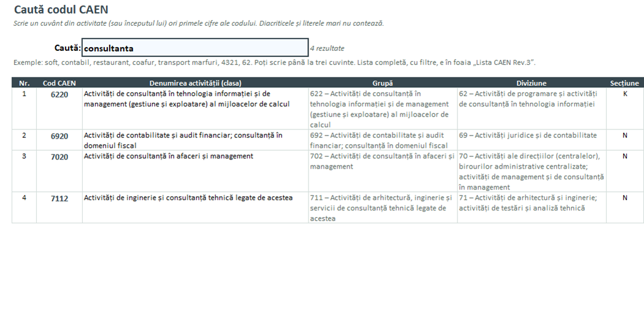Click section N cell for code 7020
The image size is (644, 309).
click(x=625, y=171)
